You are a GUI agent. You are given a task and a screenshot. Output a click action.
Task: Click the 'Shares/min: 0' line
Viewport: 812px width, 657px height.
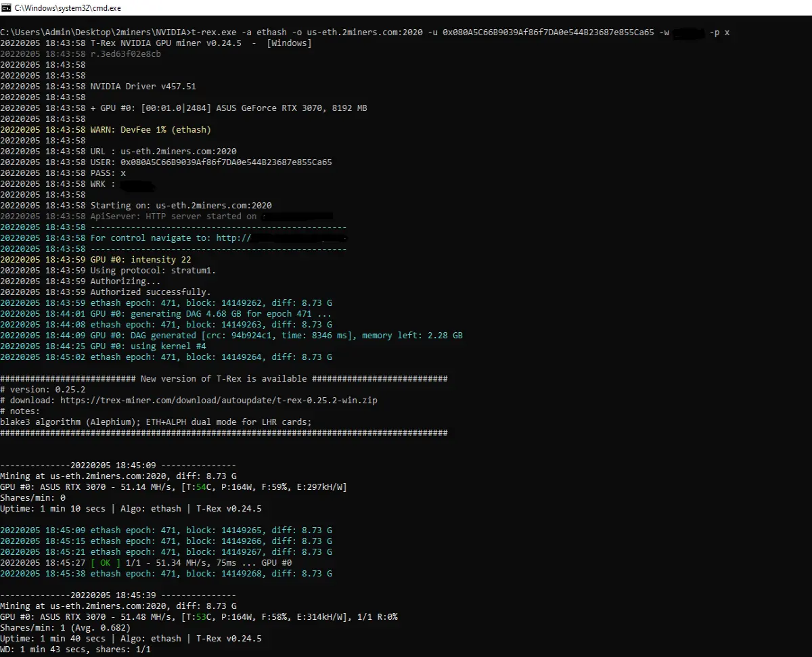[32, 498]
